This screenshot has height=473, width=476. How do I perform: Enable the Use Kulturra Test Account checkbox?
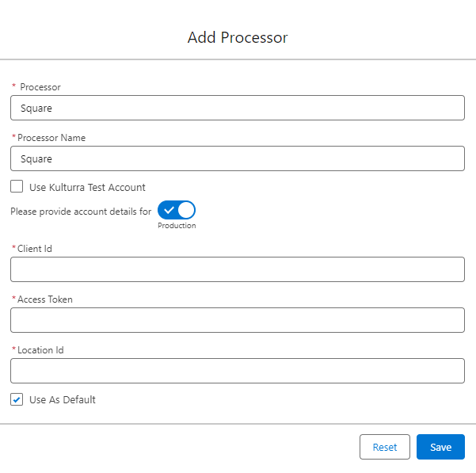pyautogui.click(x=17, y=187)
